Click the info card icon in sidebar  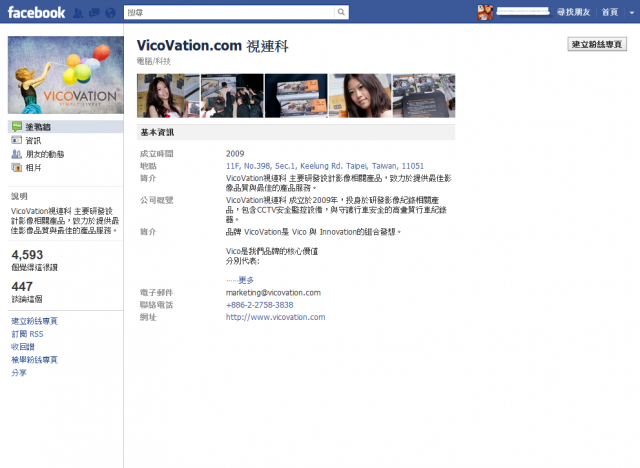point(17,140)
